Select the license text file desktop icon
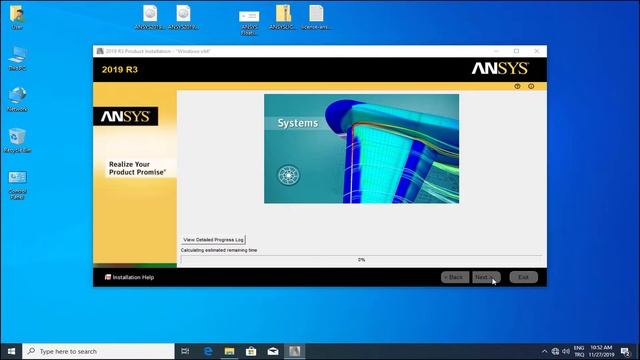 point(316,17)
